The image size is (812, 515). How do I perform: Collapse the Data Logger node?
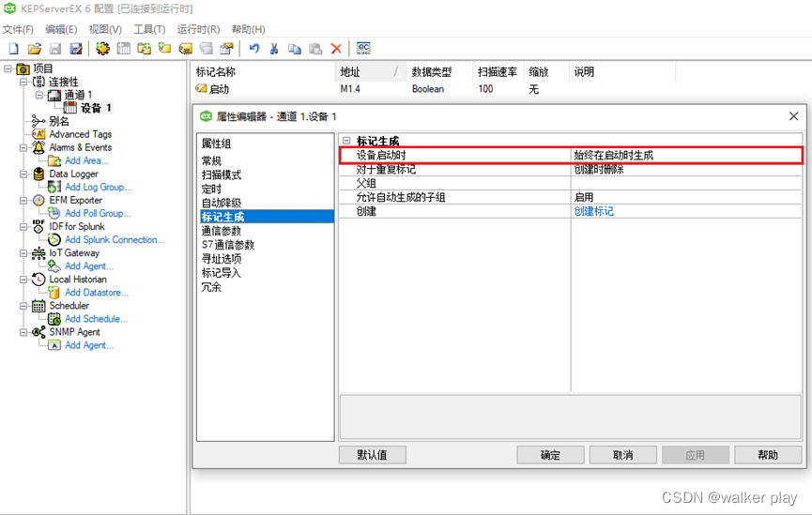coord(23,174)
